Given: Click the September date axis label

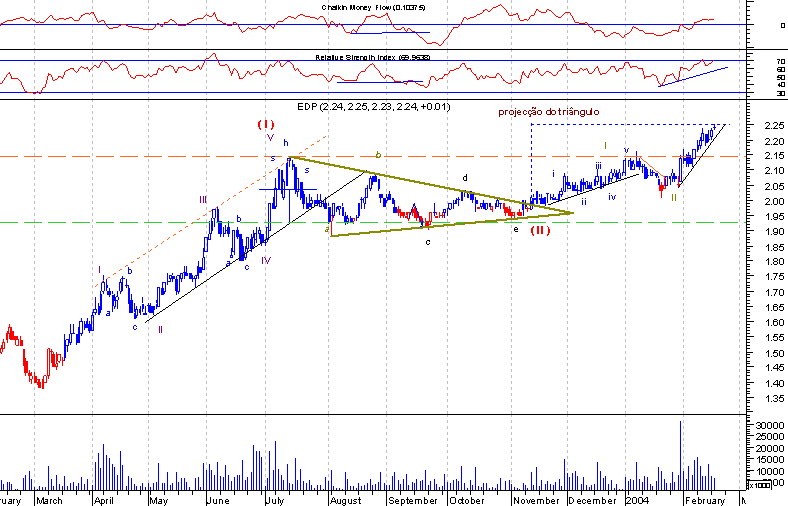Looking at the screenshot, I should pyautogui.click(x=413, y=500).
